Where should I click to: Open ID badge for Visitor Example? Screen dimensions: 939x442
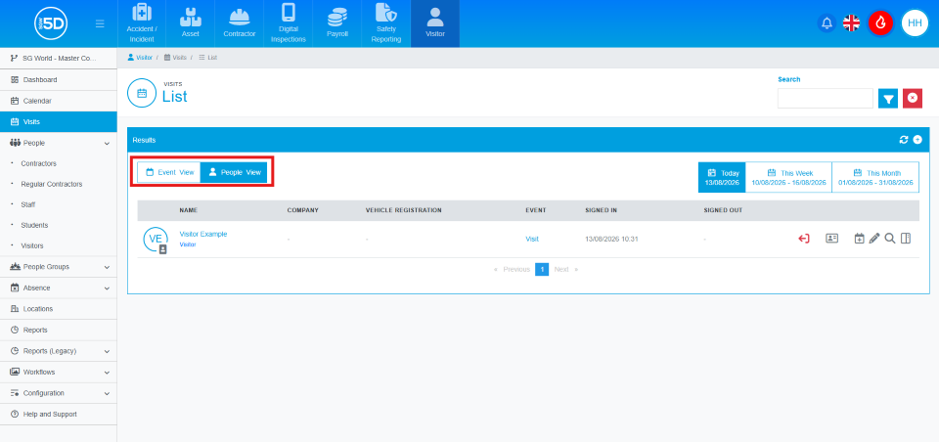point(831,238)
